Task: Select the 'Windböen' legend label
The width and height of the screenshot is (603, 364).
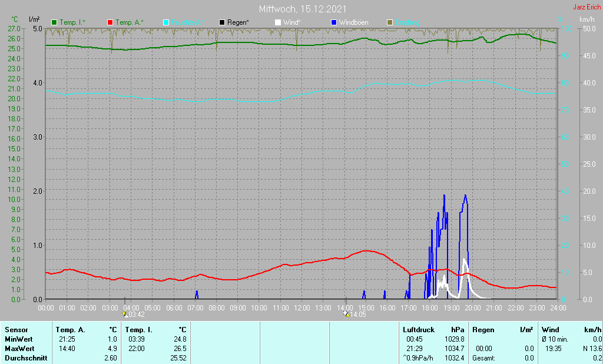Action: (x=353, y=22)
